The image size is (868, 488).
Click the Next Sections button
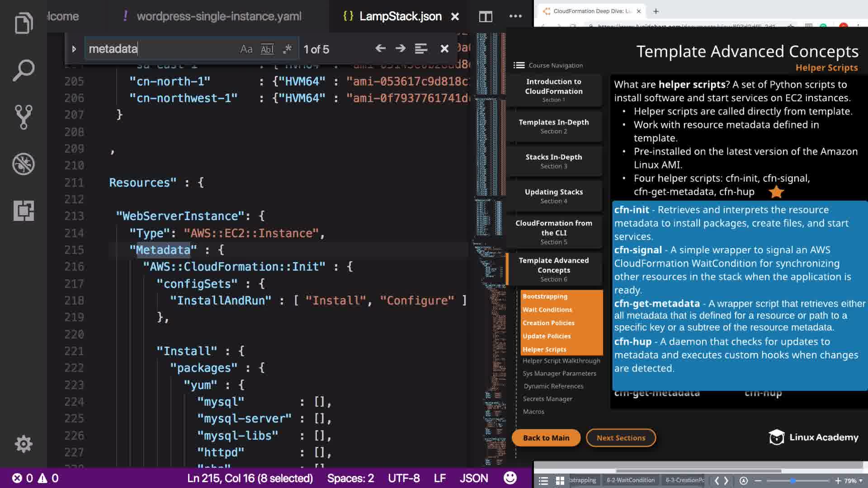pyautogui.click(x=621, y=438)
